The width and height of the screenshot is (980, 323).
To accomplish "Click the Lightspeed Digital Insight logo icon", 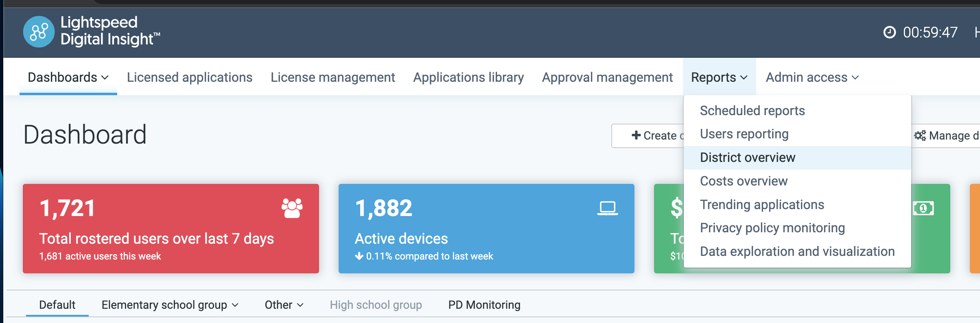I will tap(39, 32).
